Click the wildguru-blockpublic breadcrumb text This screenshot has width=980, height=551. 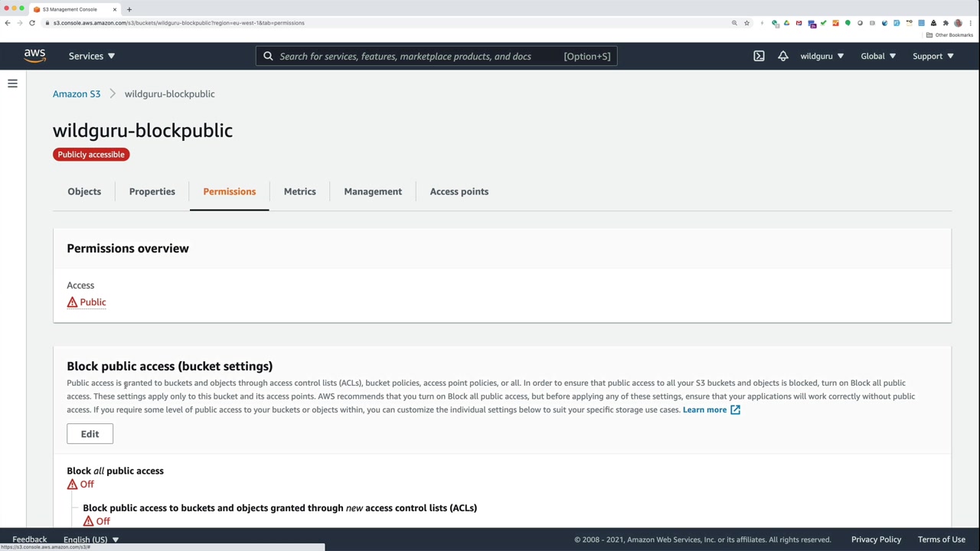coord(169,93)
